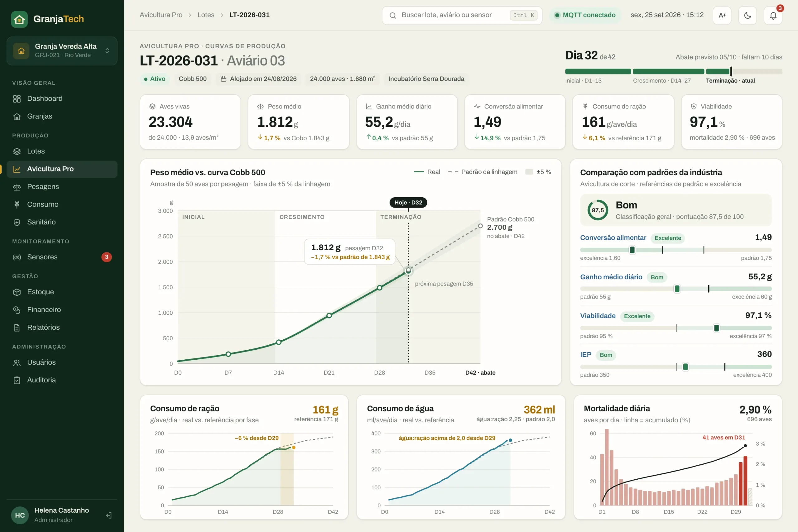This screenshot has height=532, width=798.
Task: Click the logout icon beside Helena Castanho
Action: coord(108,515)
